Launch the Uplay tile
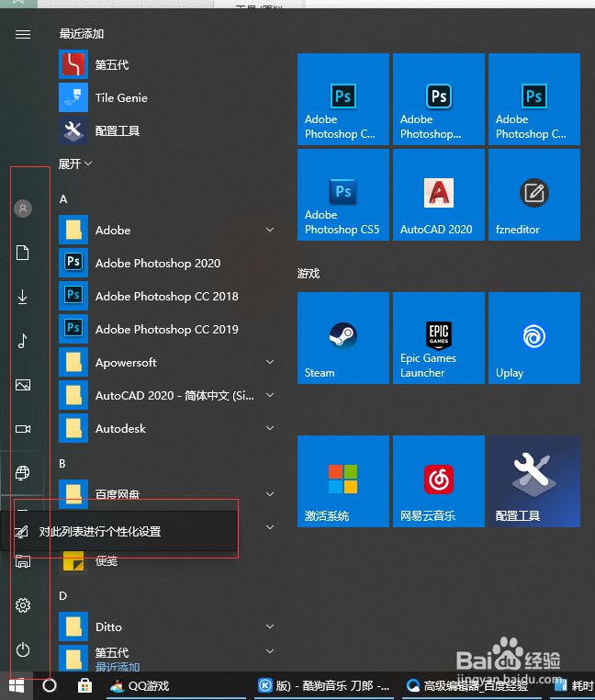This screenshot has width=595, height=700. (x=534, y=338)
